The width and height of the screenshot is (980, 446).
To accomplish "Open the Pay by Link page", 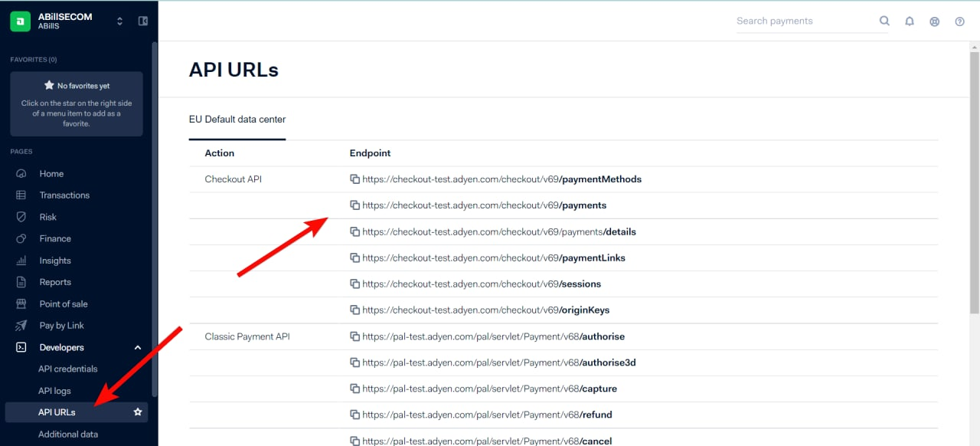I will click(x=62, y=326).
